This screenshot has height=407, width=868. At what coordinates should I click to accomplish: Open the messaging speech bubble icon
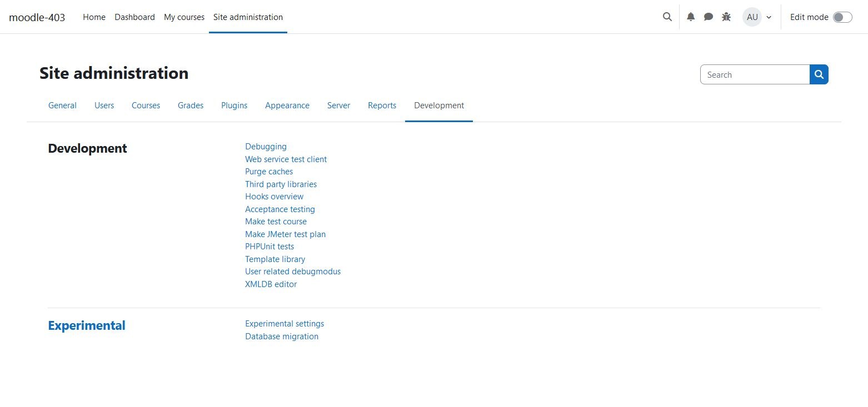click(x=709, y=17)
